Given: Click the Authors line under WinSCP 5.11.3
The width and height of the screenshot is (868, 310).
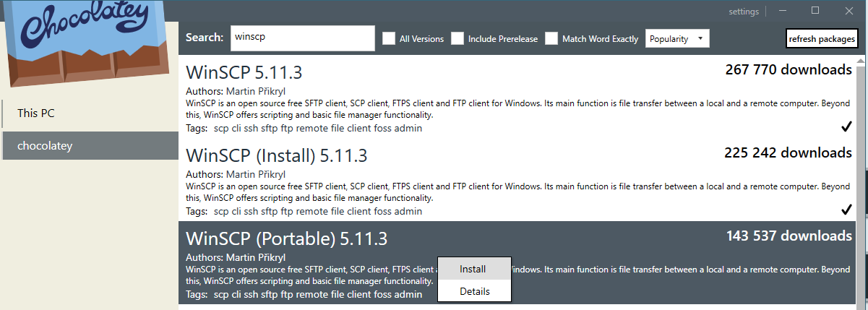Looking at the screenshot, I should (236, 92).
